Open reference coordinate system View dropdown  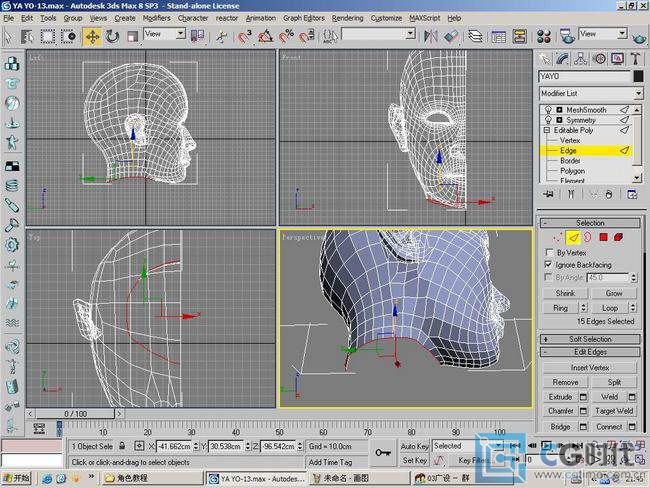(x=165, y=34)
